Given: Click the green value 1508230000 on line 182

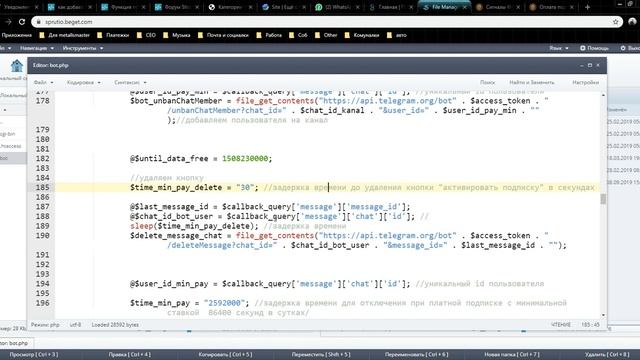Looking at the screenshot, I should (x=245, y=158).
